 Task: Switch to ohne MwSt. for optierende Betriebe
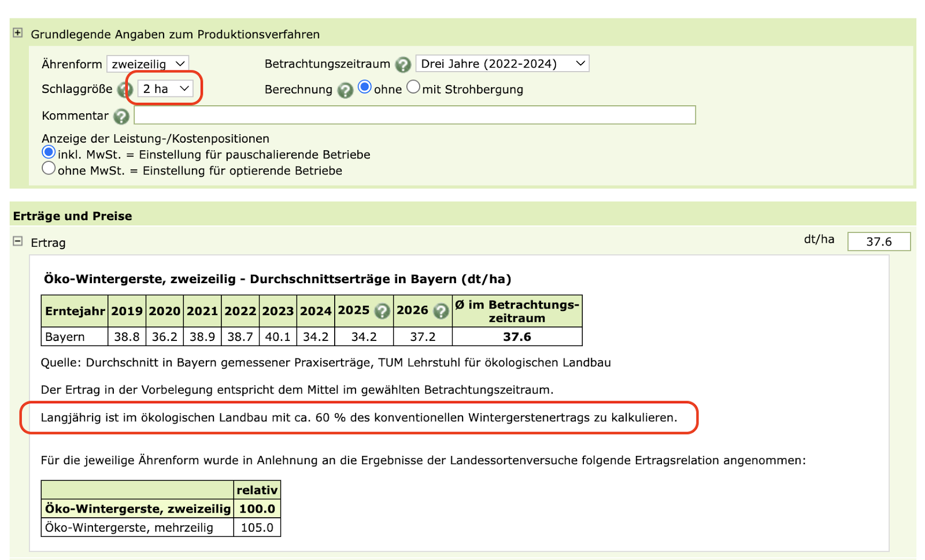pyautogui.click(x=49, y=168)
